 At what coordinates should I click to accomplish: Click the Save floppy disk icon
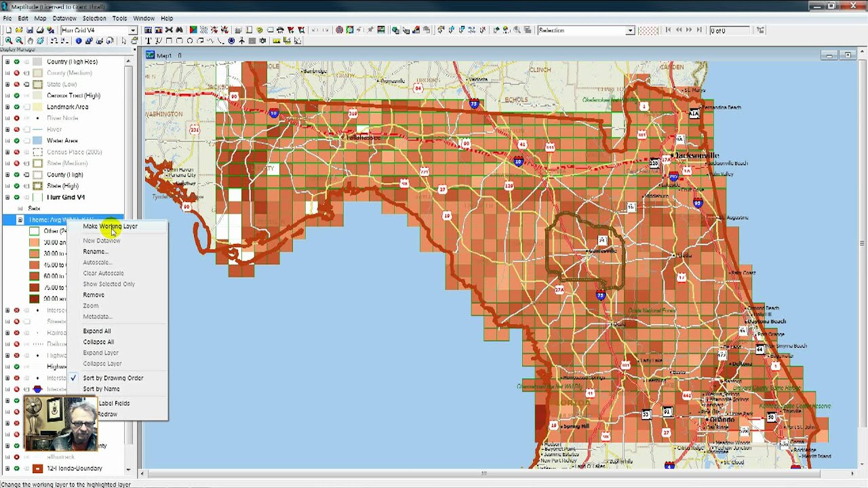[x=29, y=30]
